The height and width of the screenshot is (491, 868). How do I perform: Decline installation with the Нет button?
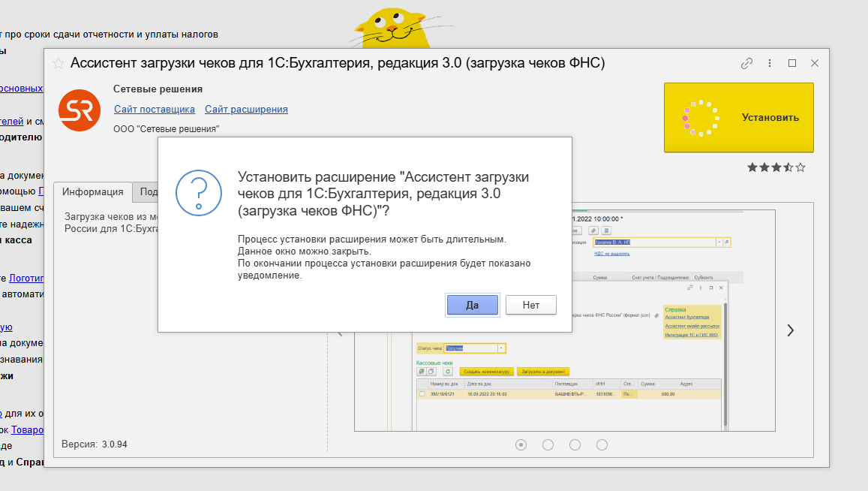click(530, 305)
